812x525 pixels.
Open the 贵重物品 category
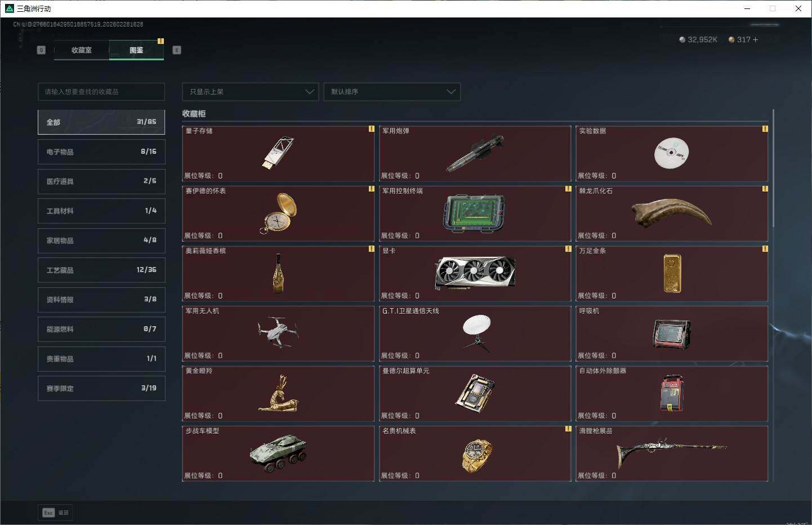point(101,359)
